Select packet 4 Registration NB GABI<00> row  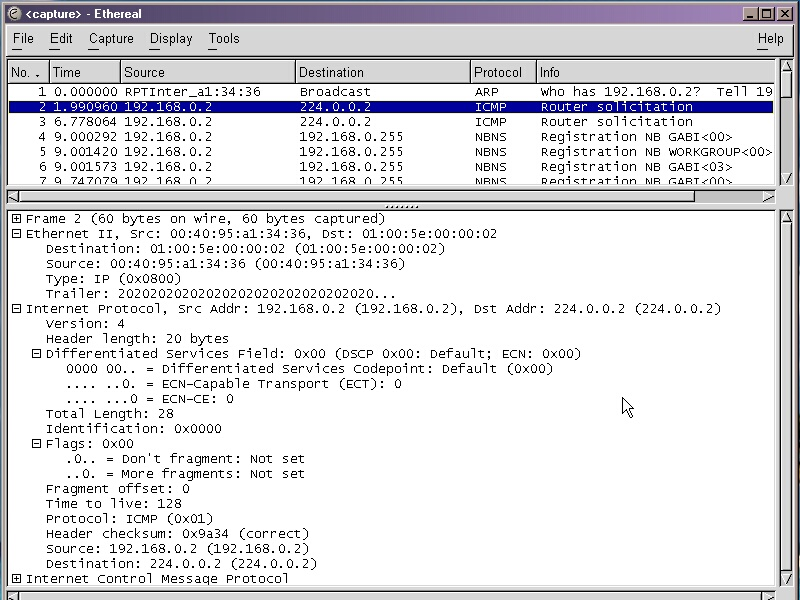pos(391,137)
